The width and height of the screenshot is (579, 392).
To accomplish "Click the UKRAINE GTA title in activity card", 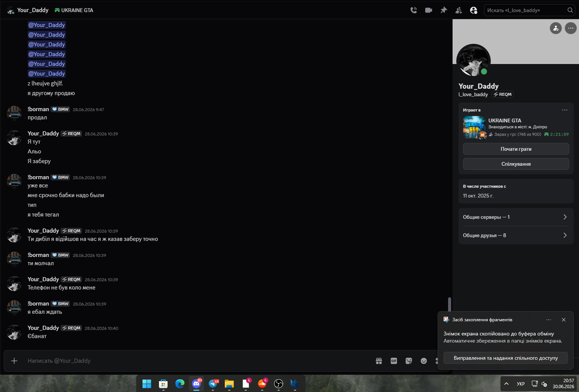I will point(505,121).
